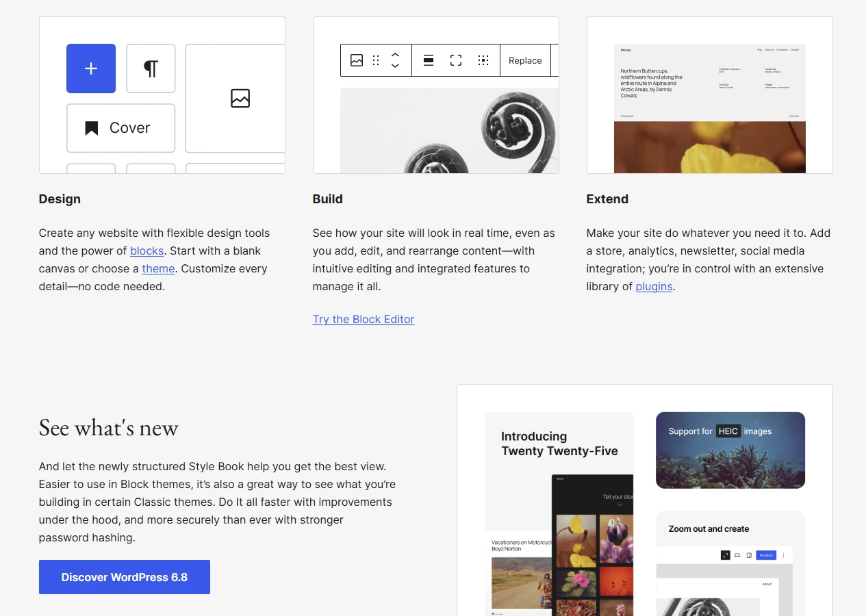Click the Zoom out and create title

click(x=709, y=529)
